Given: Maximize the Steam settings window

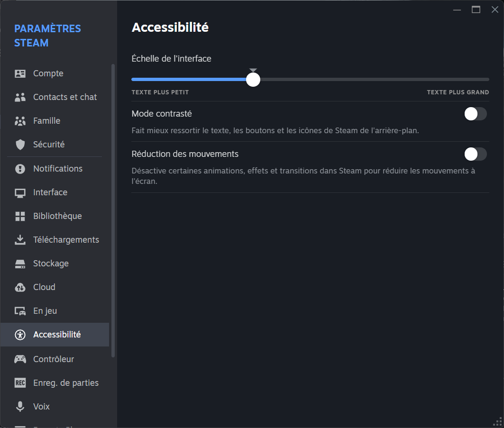Looking at the screenshot, I should (x=476, y=10).
